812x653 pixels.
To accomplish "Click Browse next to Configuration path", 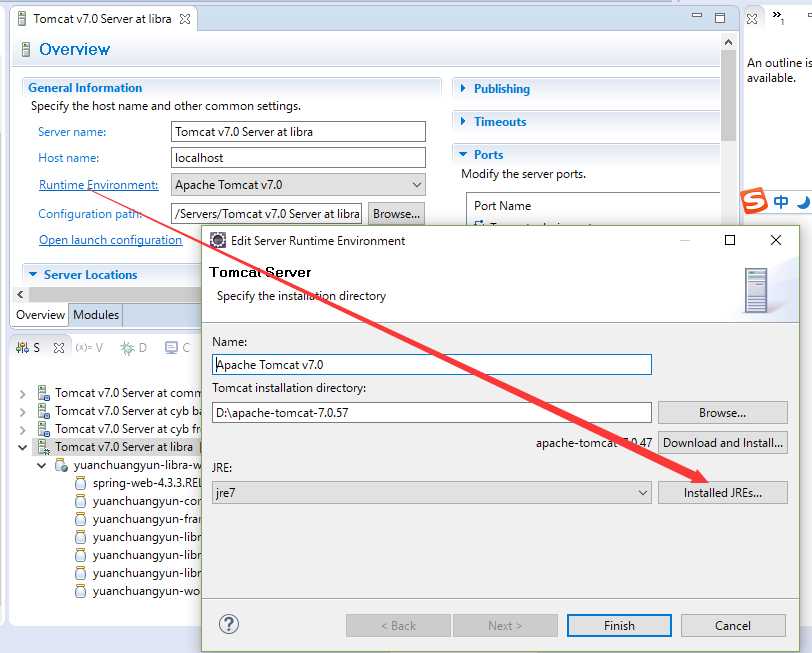I will (396, 213).
